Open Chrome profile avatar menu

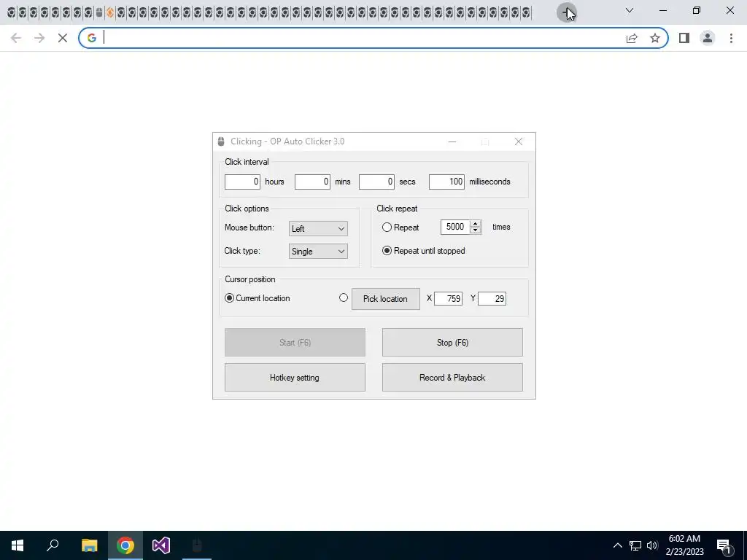pyautogui.click(x=708, y=38)
